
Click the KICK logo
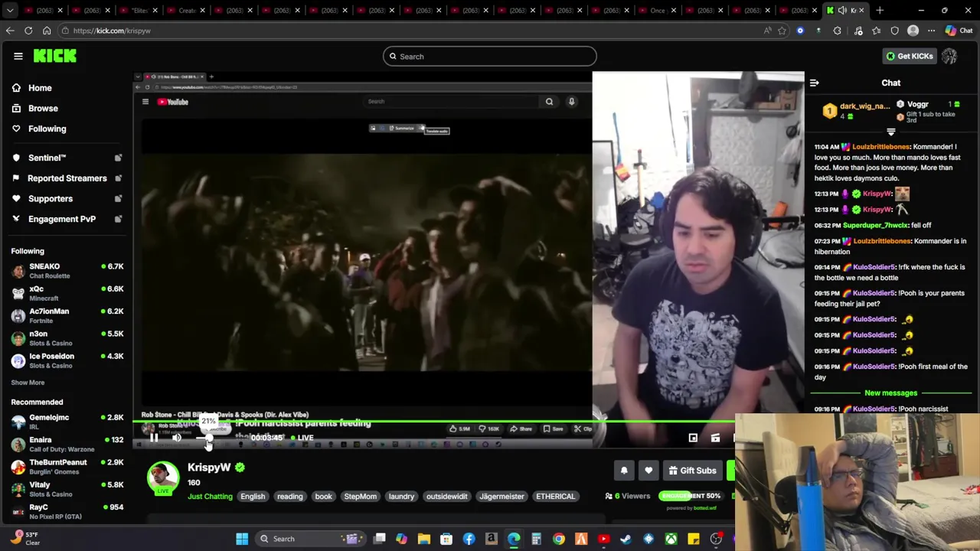(54, 56)
